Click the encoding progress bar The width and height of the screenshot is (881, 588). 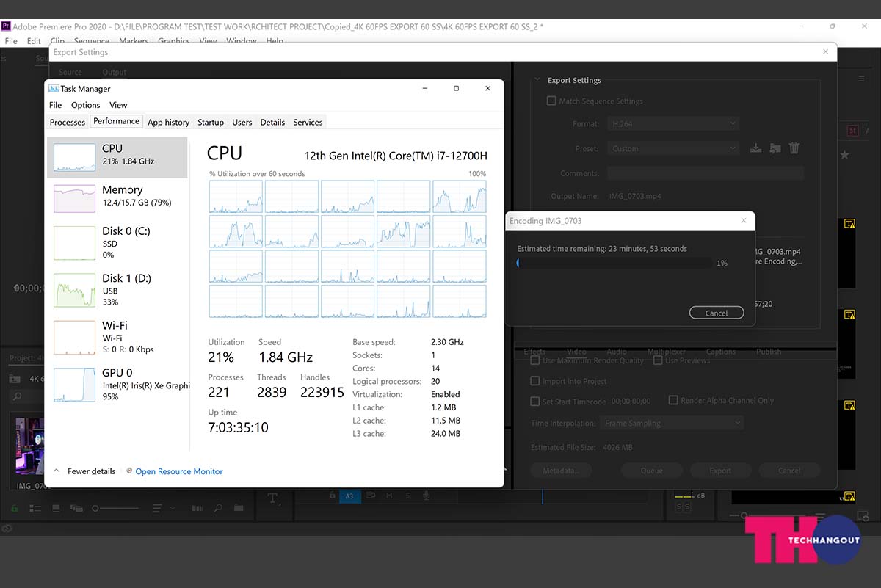click(614, 263)
